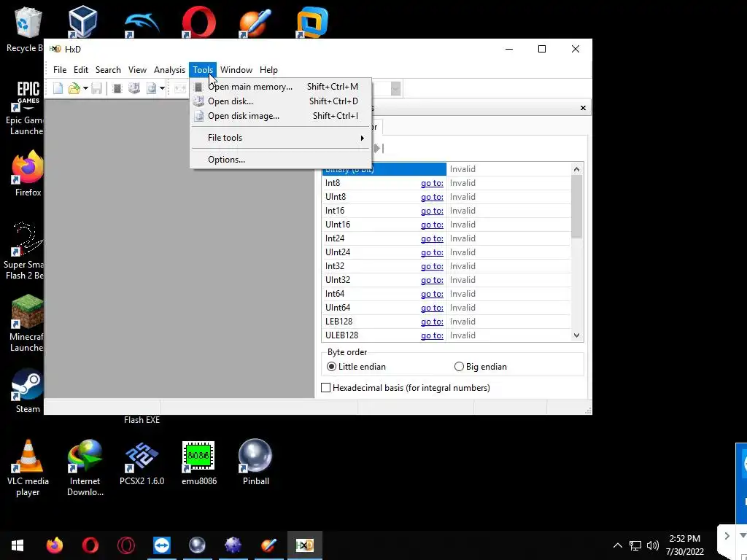Screen dimensions: 747x560
Task: Choose Open disk image from Tools menu
Action: point(280,116)
